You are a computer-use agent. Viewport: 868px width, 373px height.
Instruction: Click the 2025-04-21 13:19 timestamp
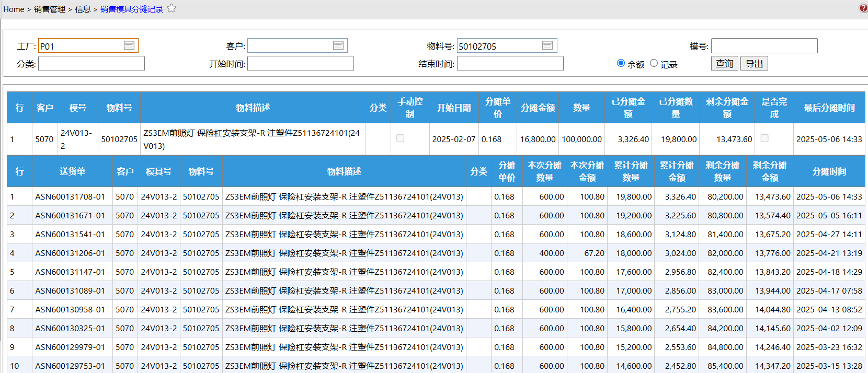pos(829,253)
